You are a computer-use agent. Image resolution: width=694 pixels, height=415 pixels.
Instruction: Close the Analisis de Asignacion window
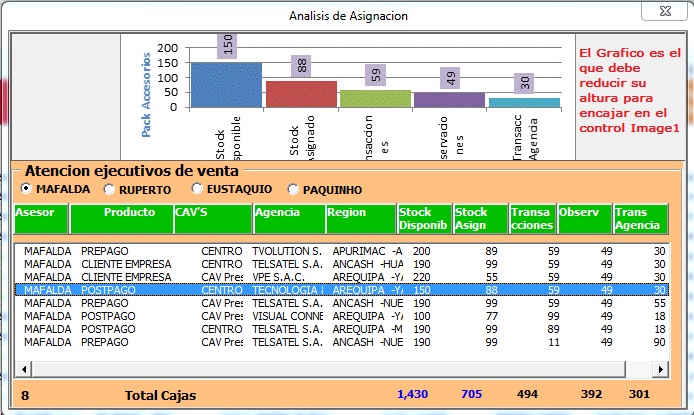(665, 11)
